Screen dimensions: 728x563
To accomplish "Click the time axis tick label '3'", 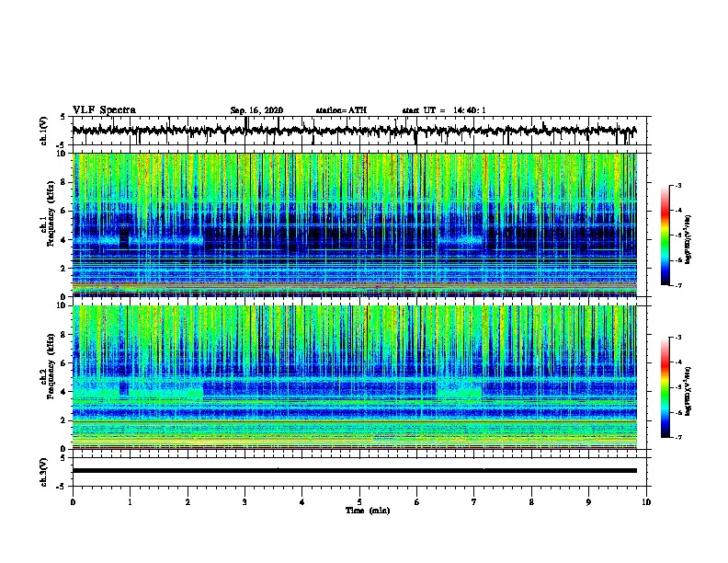I will tap(245, 502).
